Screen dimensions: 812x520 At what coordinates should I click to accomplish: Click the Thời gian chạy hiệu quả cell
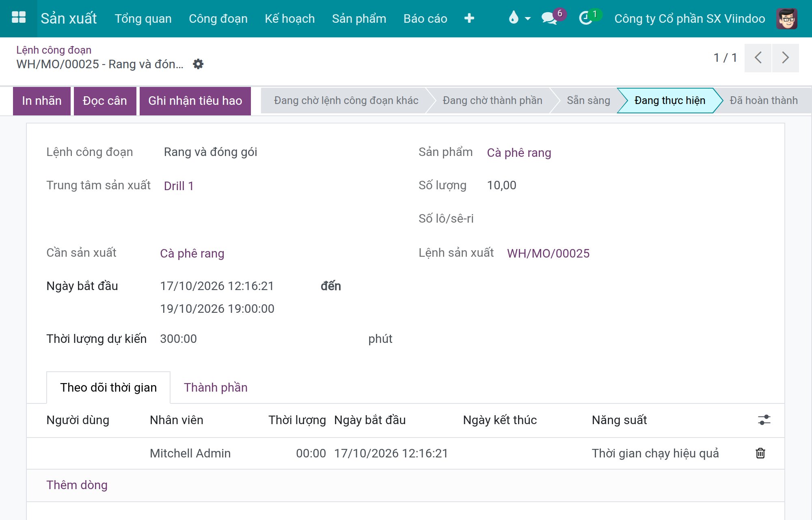(x=655, y=453)
